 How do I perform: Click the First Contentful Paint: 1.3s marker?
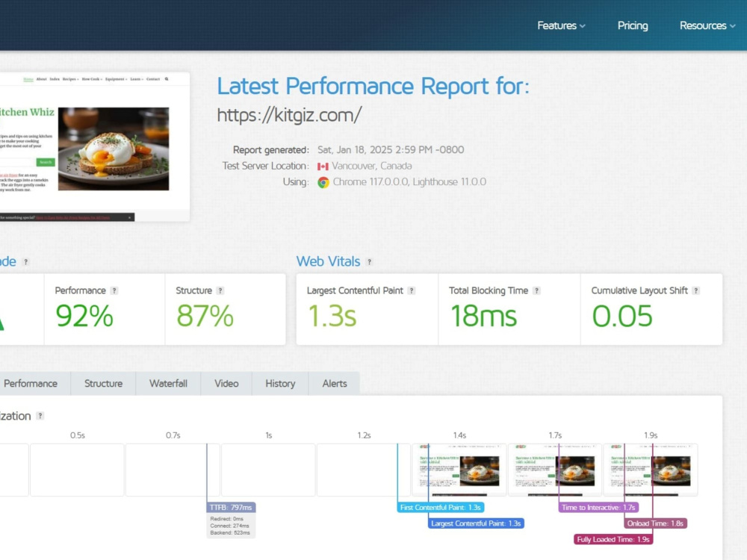pos(441,508)
